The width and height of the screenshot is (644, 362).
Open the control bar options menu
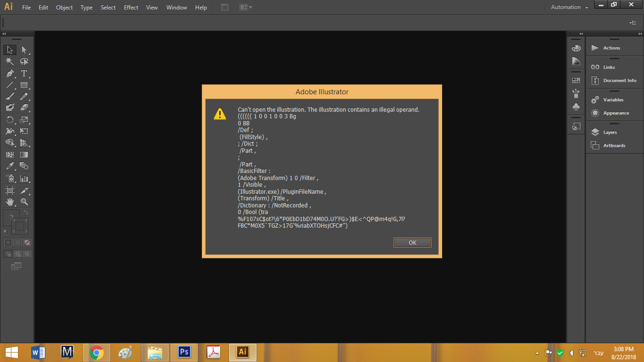pos(633,22)
